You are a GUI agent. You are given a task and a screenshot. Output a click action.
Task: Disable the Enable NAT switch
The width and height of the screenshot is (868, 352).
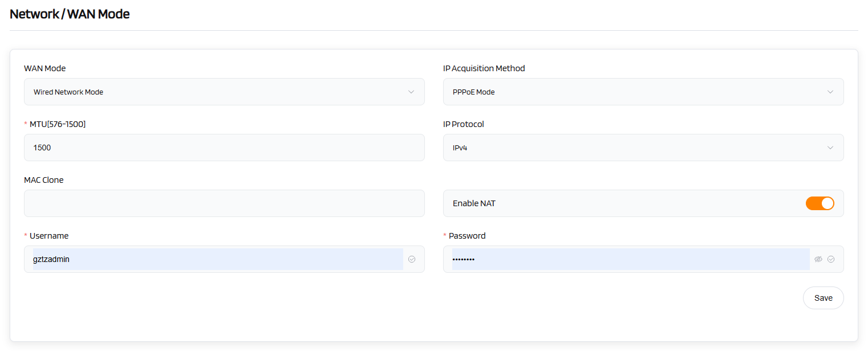tap(820, 203)
